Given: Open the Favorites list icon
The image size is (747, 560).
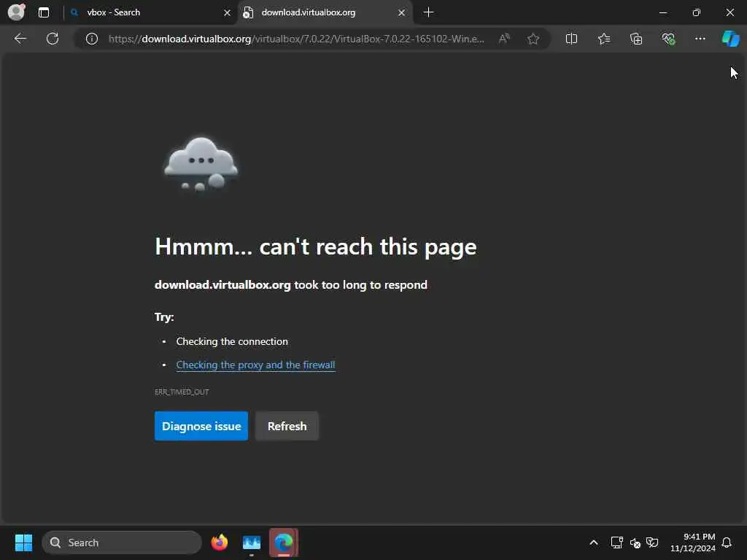Looking at the screenshot, I should [603, 39].
